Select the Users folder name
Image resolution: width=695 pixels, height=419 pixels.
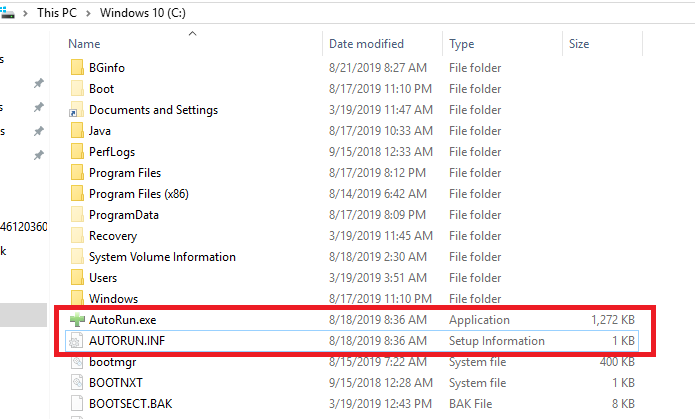(103, 278)
